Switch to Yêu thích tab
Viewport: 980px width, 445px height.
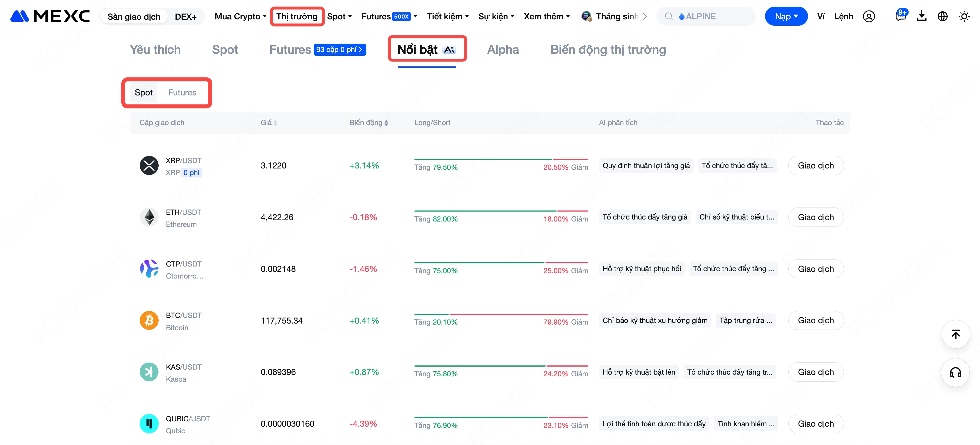[155, 50]
